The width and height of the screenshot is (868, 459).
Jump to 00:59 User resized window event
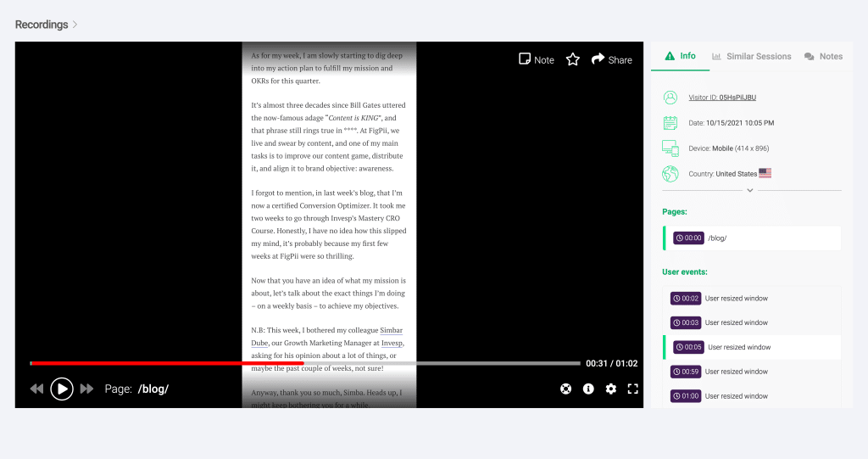752,372
